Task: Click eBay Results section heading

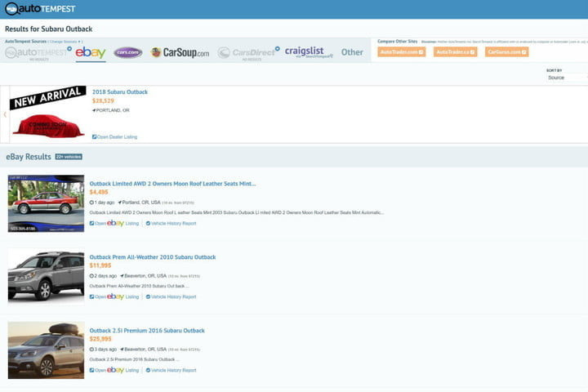Action: point(29,157)
